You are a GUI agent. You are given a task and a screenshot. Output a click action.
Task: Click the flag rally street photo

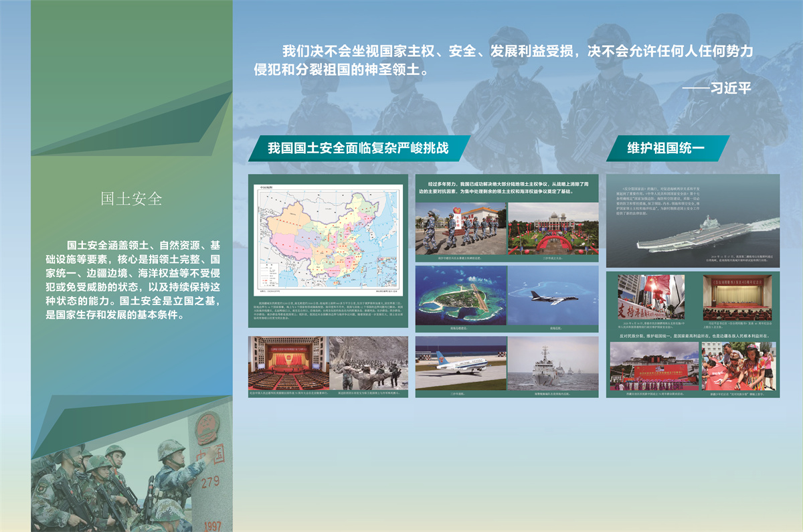pos(651,297)
